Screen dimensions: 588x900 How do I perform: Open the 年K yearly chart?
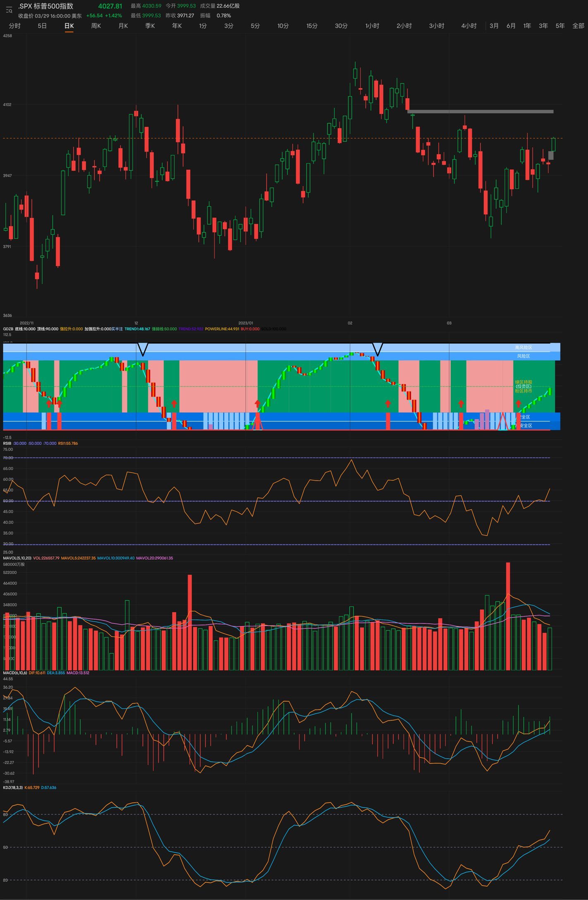point(177,26)
